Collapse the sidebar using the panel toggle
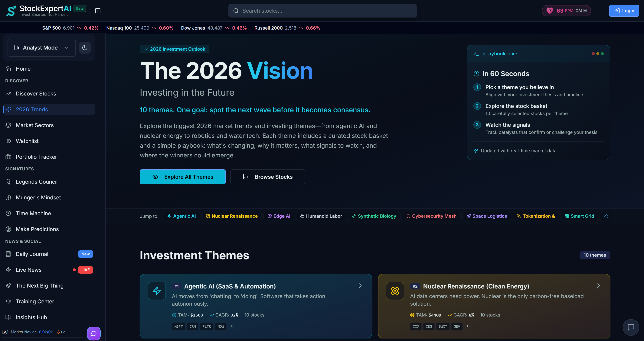 point(97,11)
